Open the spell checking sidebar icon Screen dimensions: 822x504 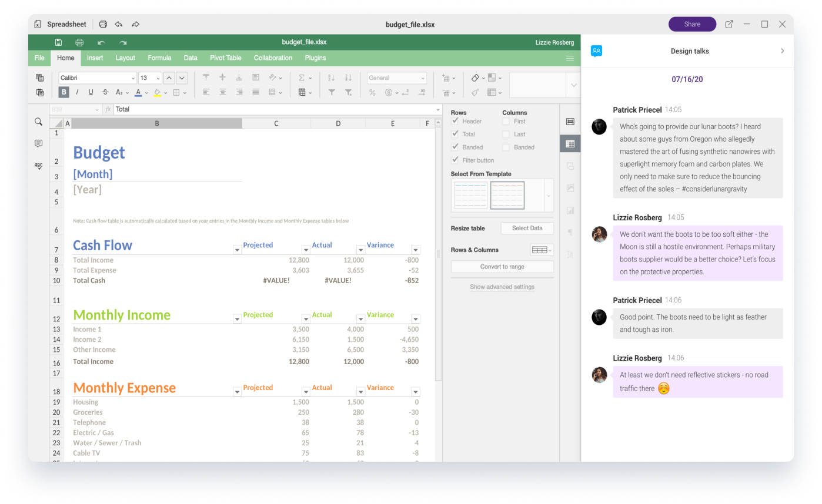tap(39, 166)
